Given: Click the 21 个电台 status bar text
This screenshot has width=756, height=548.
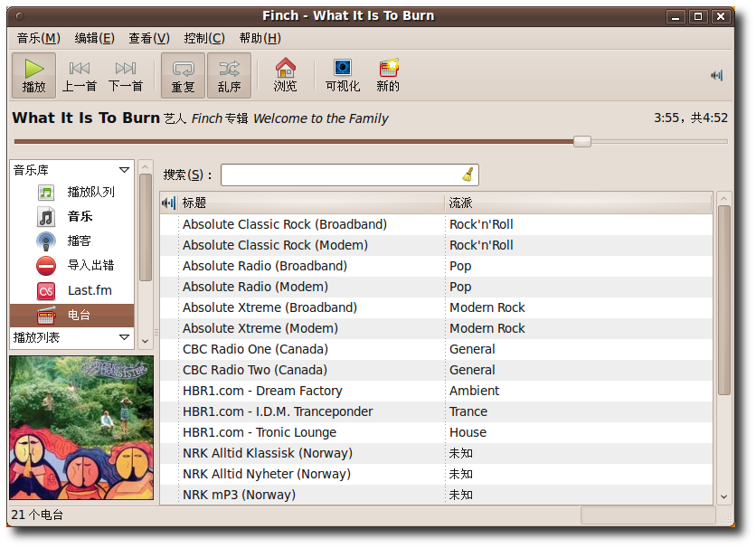Looking at the screenshot, I should coord(37,515).
